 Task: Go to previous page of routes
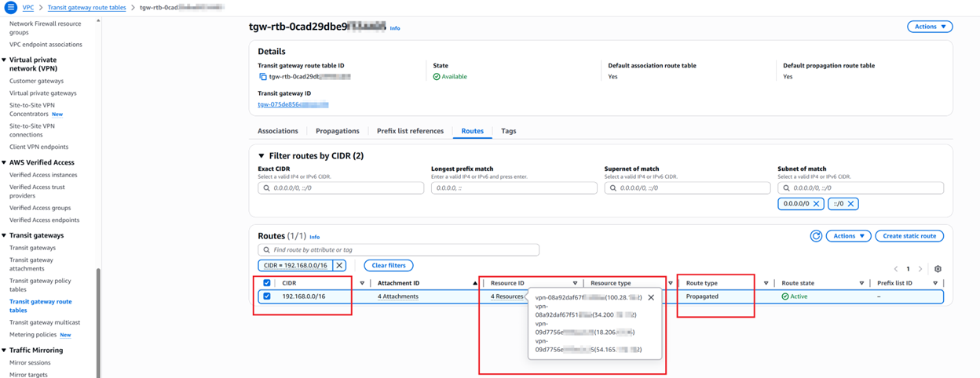(895, 269)
